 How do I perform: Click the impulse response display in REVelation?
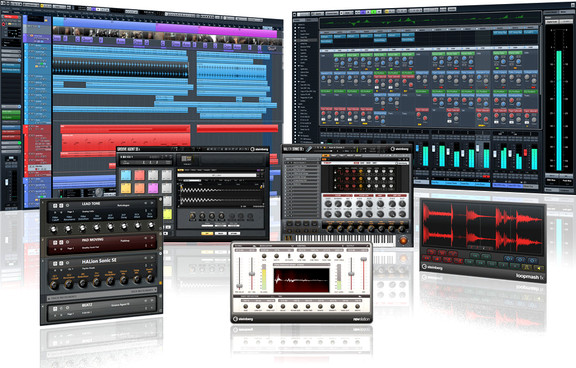point(301,280)
